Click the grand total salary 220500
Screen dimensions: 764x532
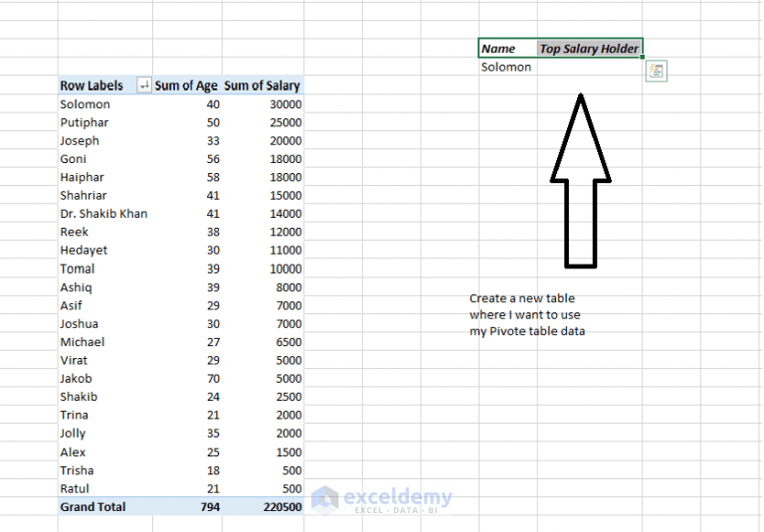(x=283, y=507)
